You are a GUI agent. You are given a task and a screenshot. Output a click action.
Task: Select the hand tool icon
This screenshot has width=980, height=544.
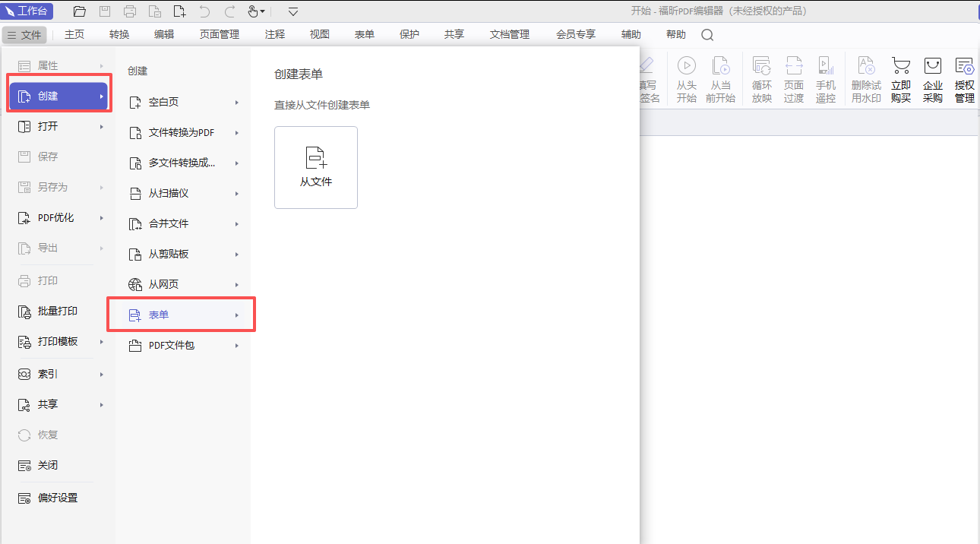(x=254, y=11)
